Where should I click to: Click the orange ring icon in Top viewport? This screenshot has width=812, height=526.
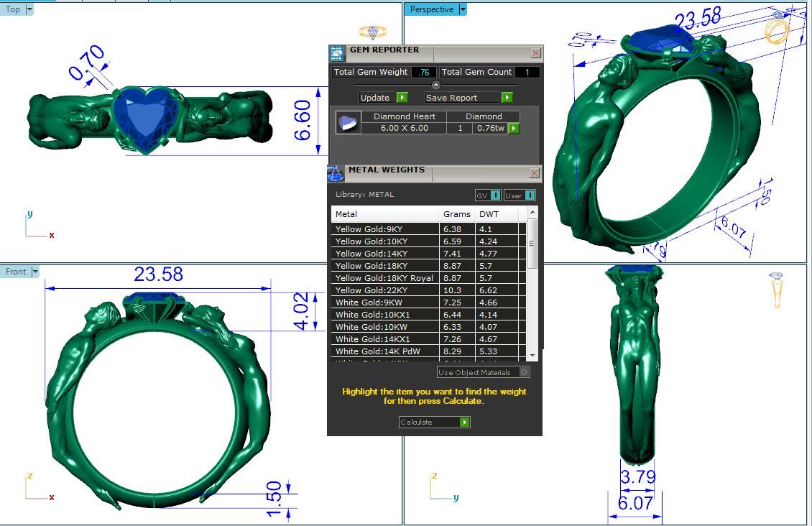tap(372, 32)
